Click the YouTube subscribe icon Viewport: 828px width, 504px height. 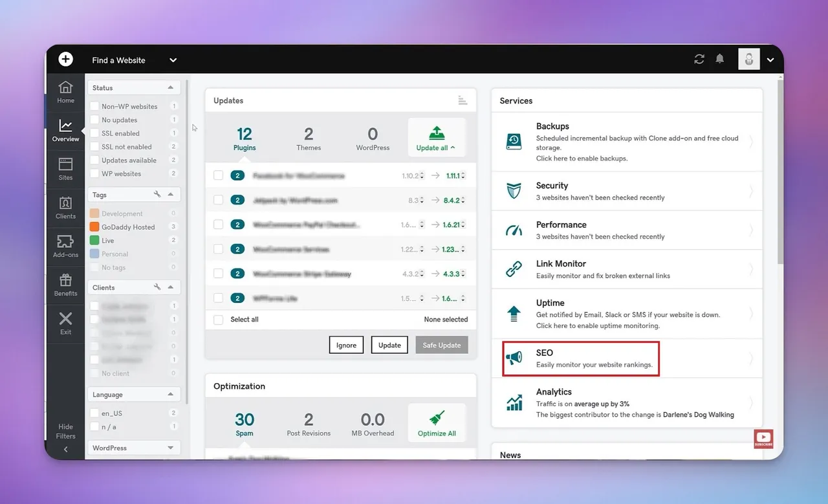(763, 439)
